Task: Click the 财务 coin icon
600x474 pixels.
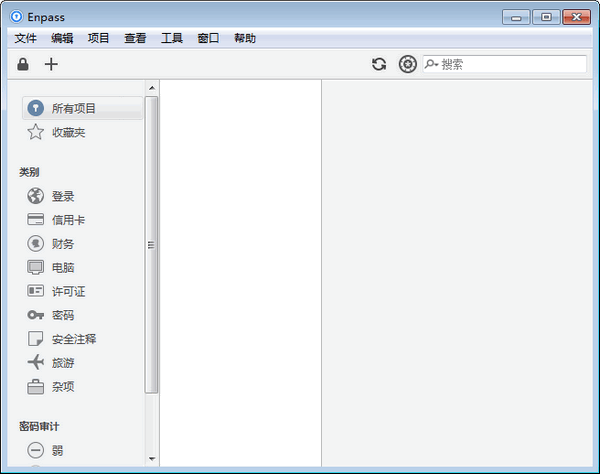Action: pyautogui.click(x=36, y=243)
